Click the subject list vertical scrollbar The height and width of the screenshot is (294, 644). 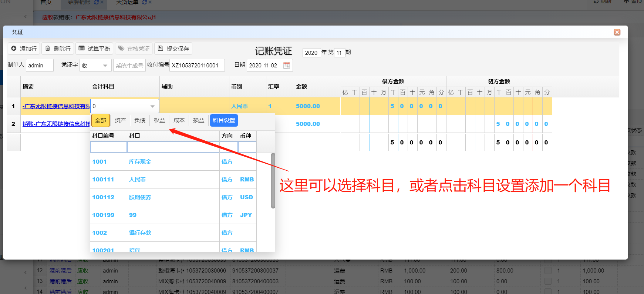(273, 181)
